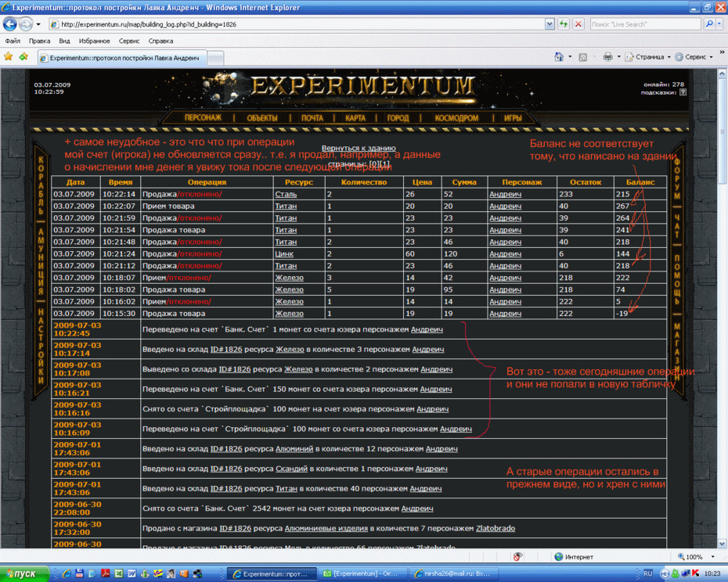This screenshot has width=728, height=582.
Task: Click the Скандий resource link
Action: [x=291, y=469]
